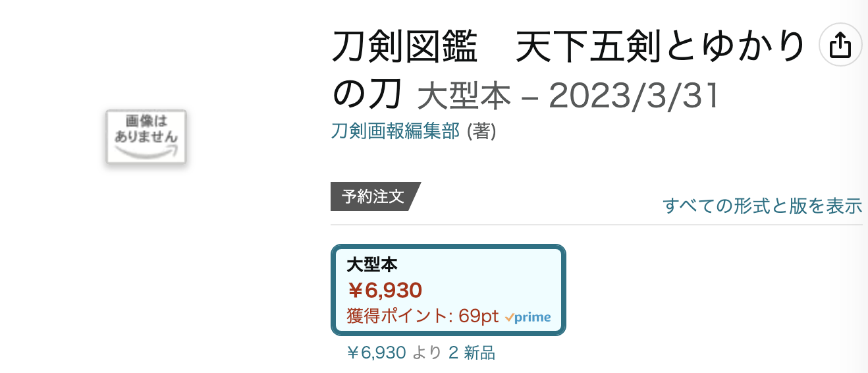868x373 pixels.
Task: Click the red ¥6,930 price in the format box
Action: click(x=385, y=290)
